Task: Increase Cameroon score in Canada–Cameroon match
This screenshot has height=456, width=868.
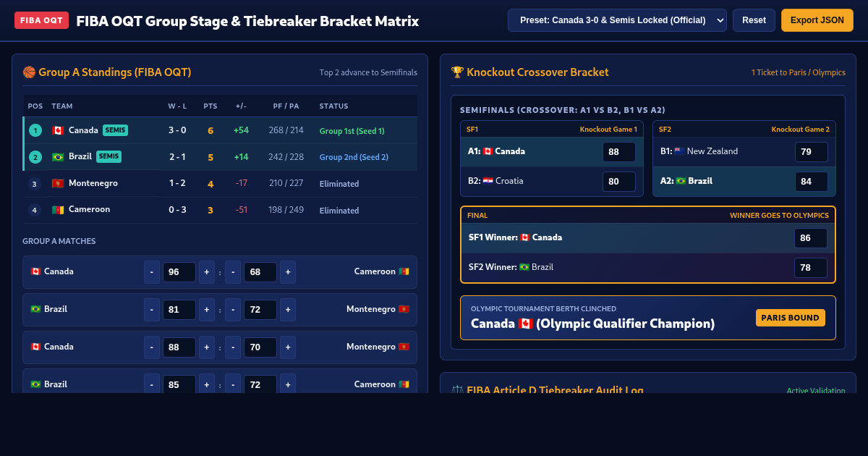Action: coord(288,271)
